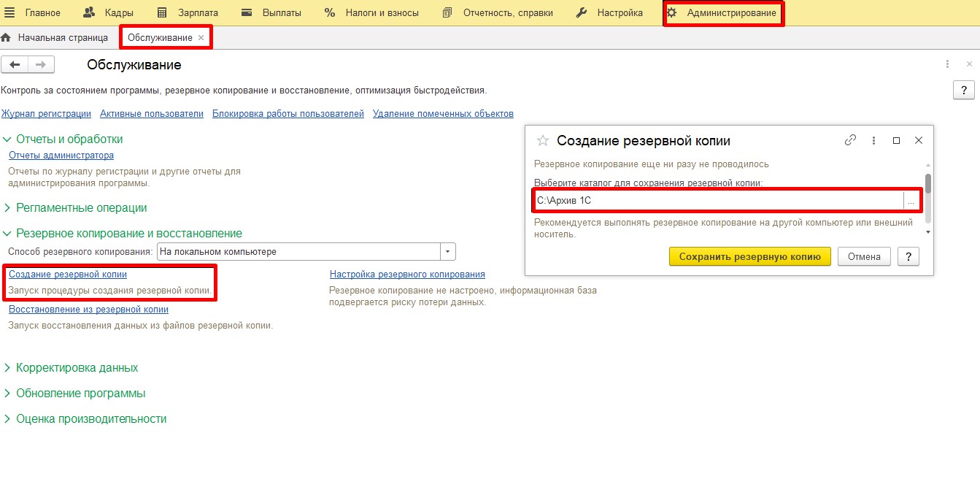Open the Активные пользователи link
Image resolution: width=980 pixels, height=479 pixels.
pyautogui.click(x=152, y=113)
